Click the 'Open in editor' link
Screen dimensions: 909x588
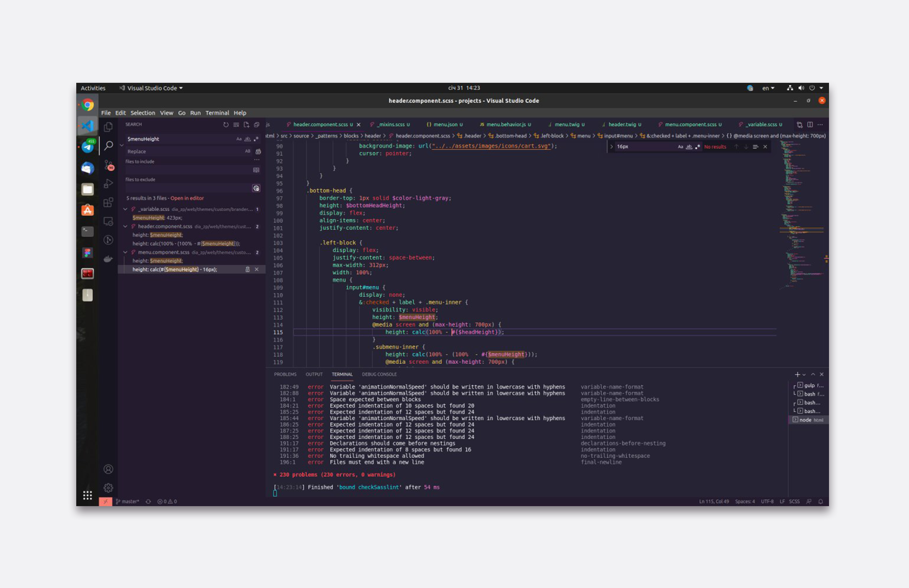coord(187,198)
